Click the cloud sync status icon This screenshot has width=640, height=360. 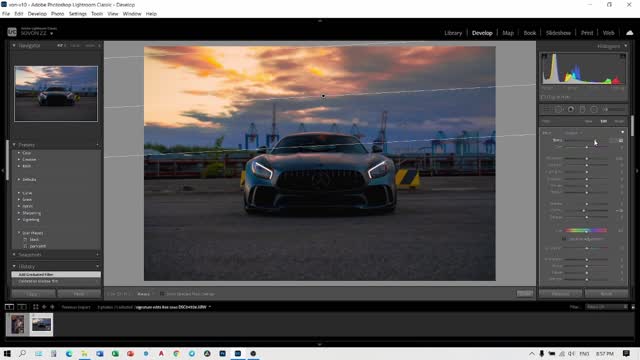click(x=630, y=33)
